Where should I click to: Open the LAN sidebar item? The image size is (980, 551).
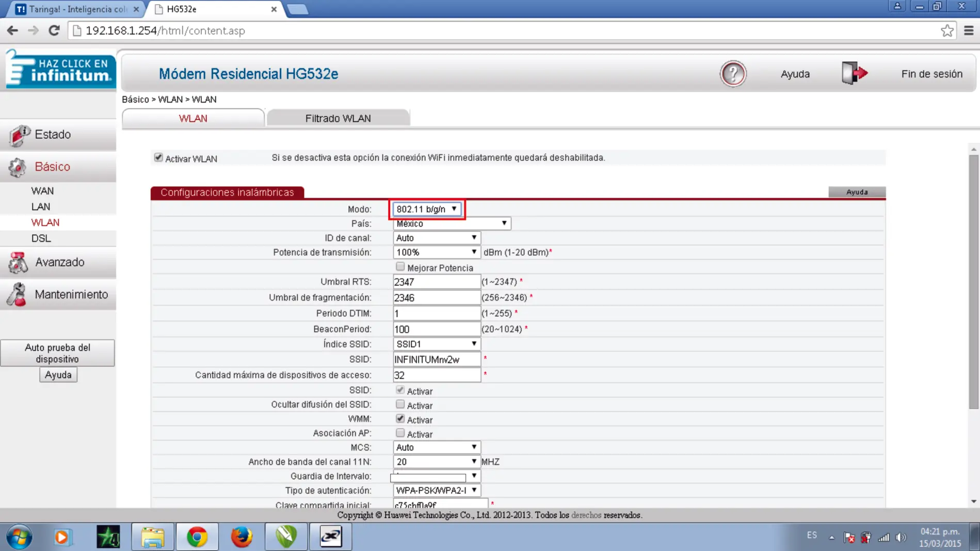[x=41, y=207]
